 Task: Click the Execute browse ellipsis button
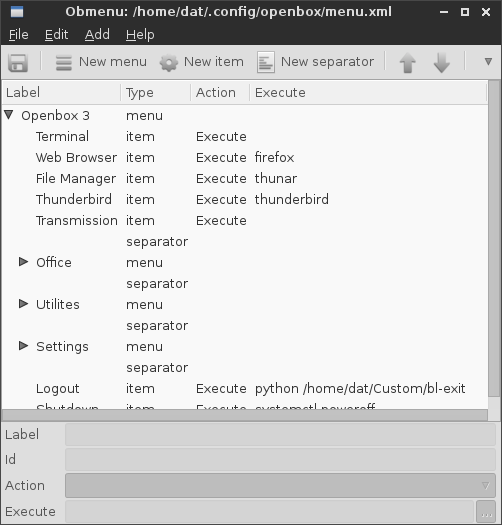[486, 512]
